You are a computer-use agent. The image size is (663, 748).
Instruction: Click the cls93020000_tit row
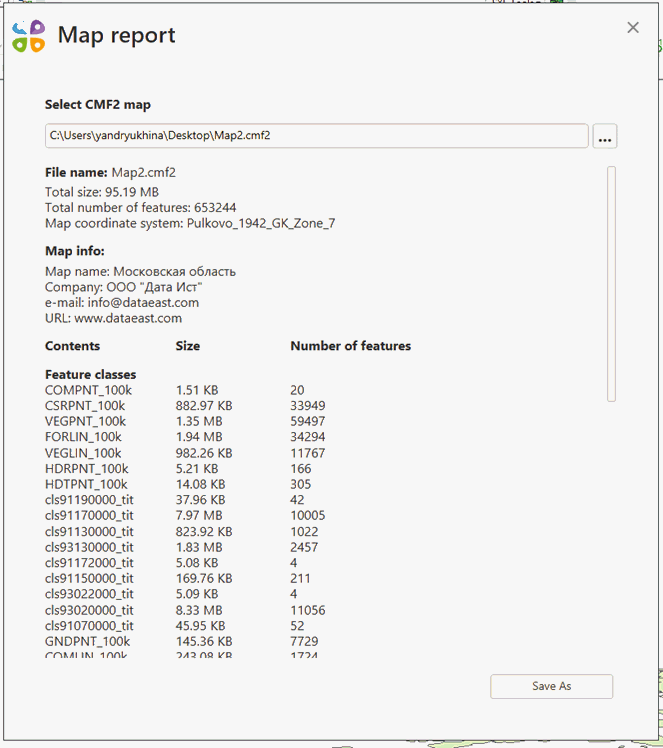(x=89, y=610)
